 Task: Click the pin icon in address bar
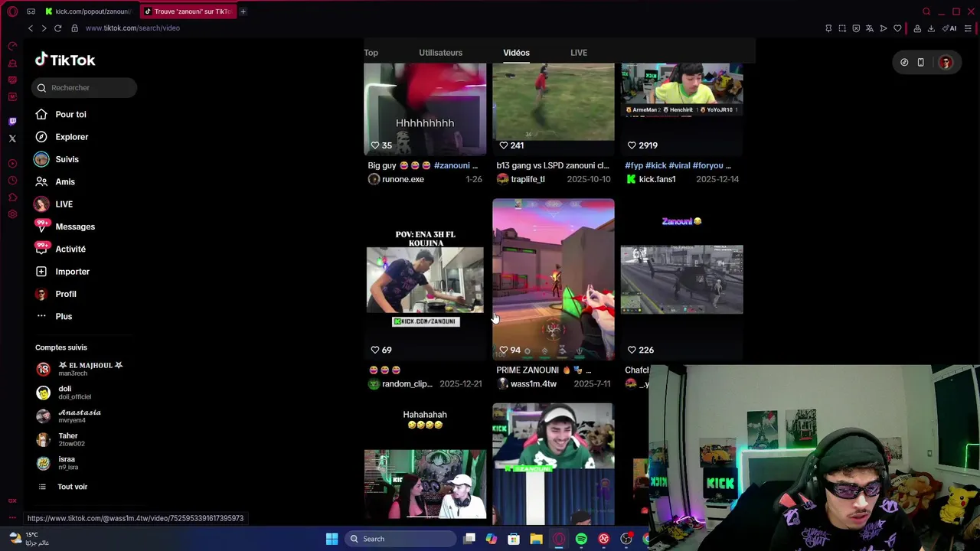tap(828, 28)
